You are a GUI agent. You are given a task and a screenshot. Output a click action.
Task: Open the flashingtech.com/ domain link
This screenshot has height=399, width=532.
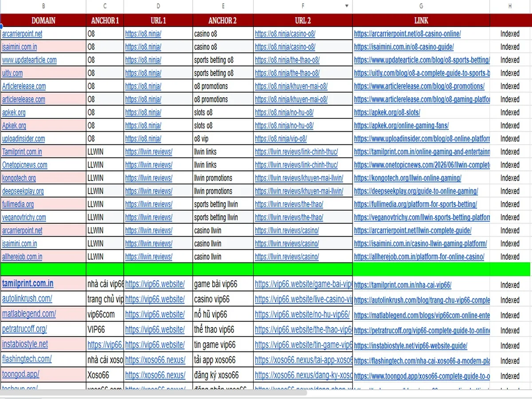27,359
